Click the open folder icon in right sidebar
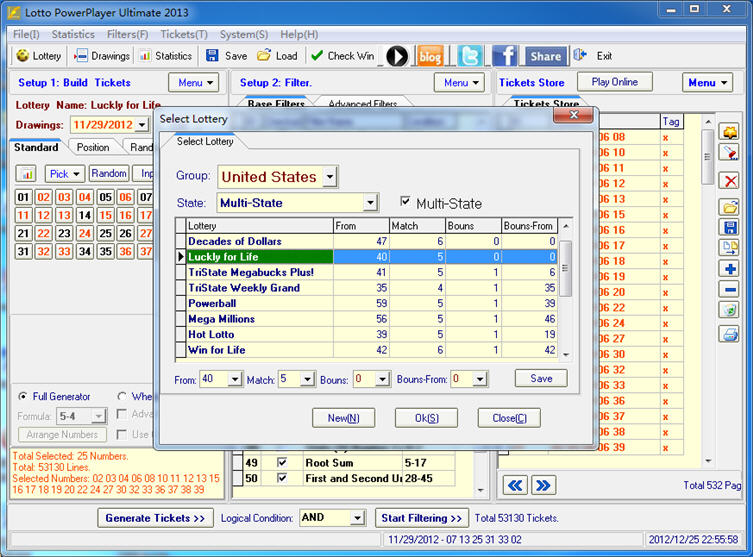The height and width of the screenshot is (557, 753). 730,207
